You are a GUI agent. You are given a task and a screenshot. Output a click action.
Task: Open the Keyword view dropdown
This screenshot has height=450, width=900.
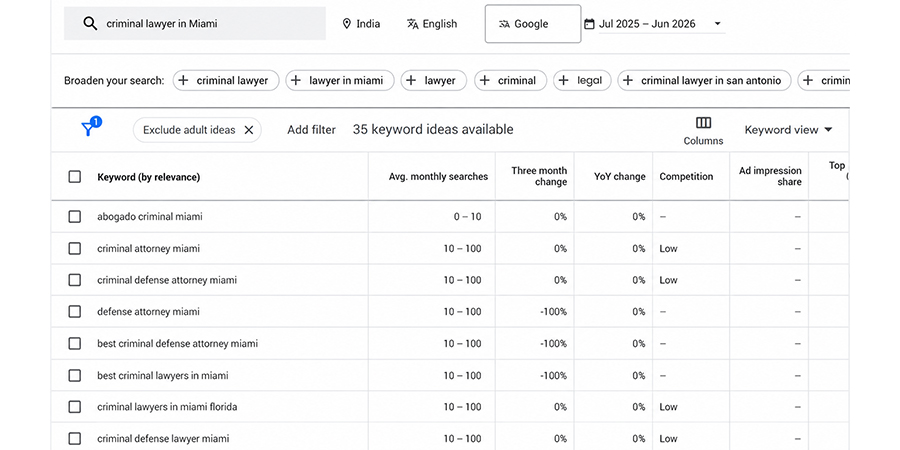tap(788, 130)
